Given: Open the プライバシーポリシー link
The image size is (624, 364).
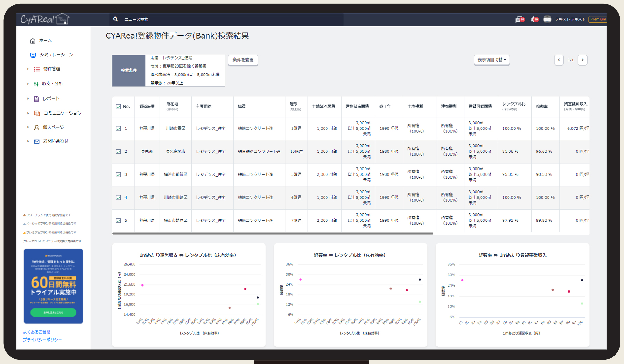Looking at the screenshot, I should coord(42,340).
